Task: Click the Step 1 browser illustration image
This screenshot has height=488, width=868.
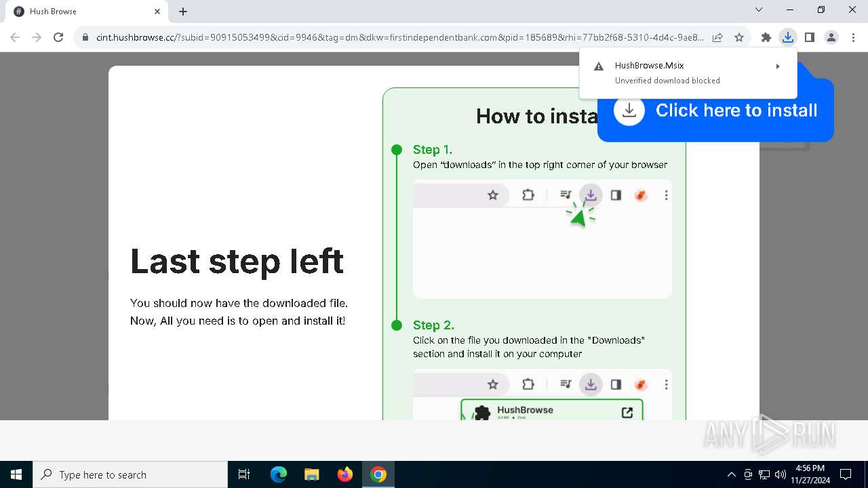Action: click(542, 239)
